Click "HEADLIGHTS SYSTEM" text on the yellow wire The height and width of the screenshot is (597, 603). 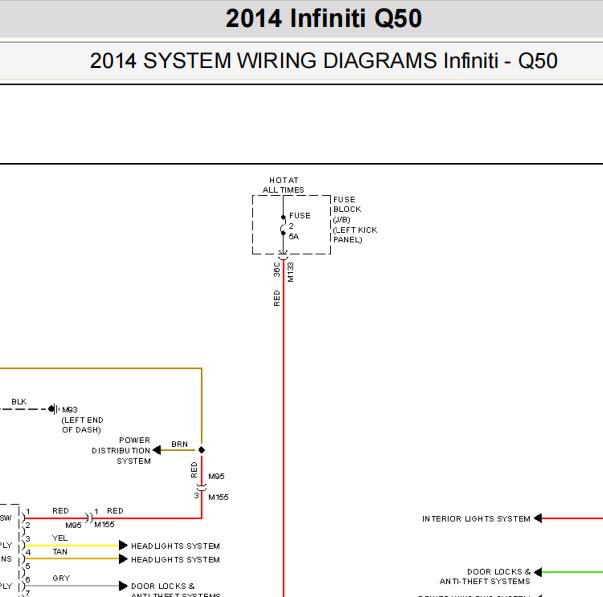[x=175, y=546]
